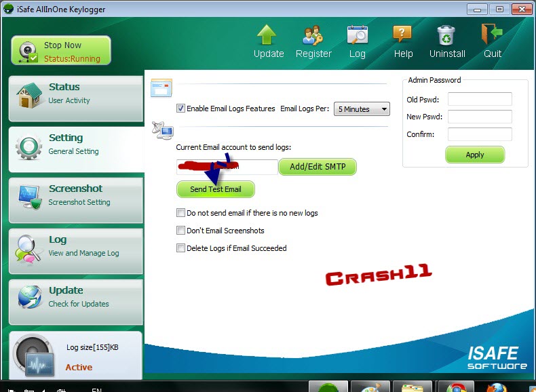Click the Send Test Email button
This screenshot has height=392, width=536.
(x=215, y=189)
